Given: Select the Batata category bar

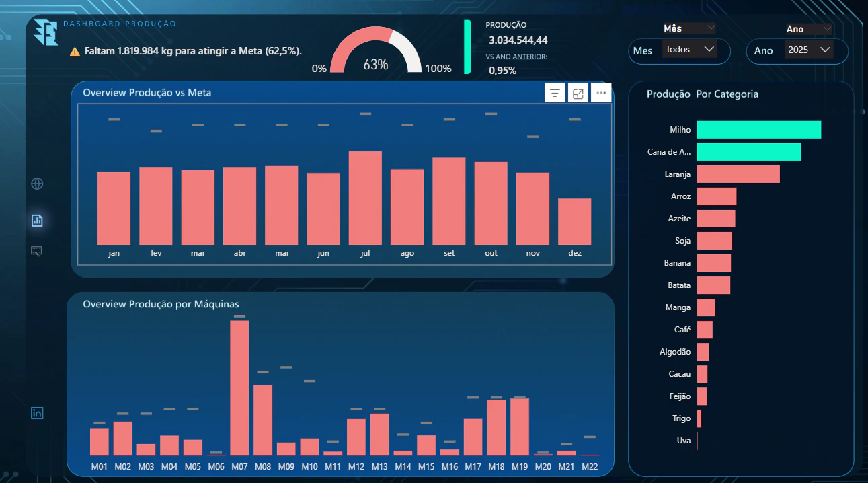Looking at the screenshot, I should click(713, 285).
